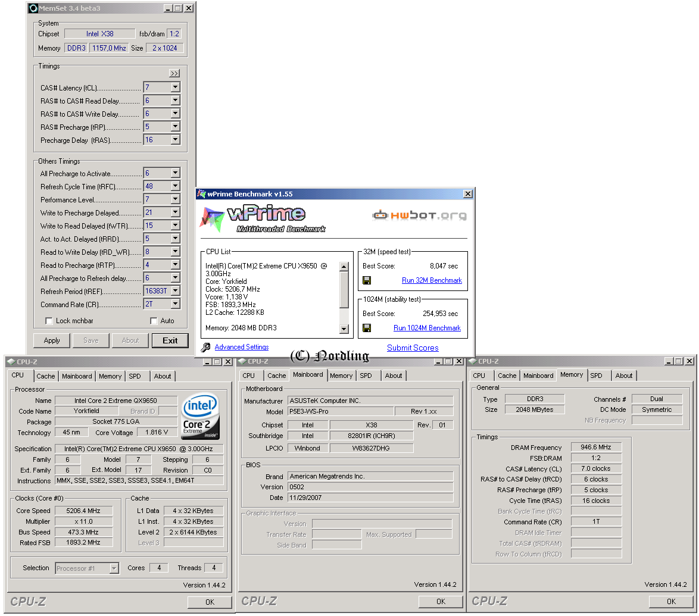The width and height of the screenshot is (699, 616).
Task: Close the CPU-Z Memory window
Action: pos(689,361)
